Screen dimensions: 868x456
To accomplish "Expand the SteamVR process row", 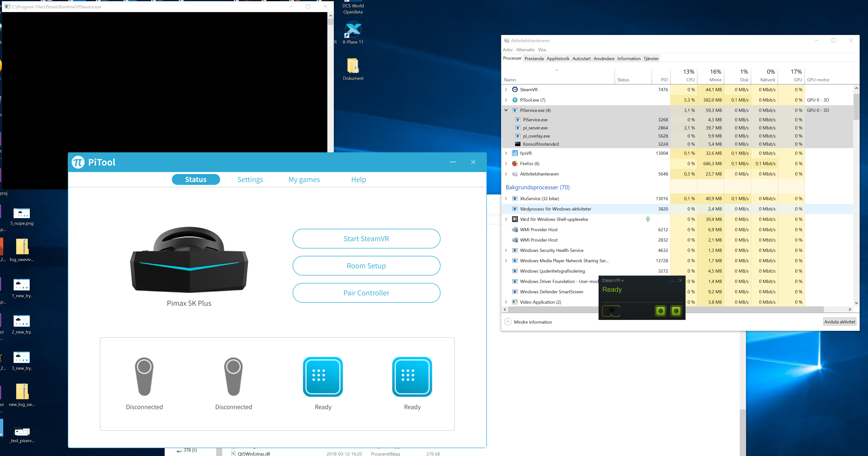I will (506, 90).
